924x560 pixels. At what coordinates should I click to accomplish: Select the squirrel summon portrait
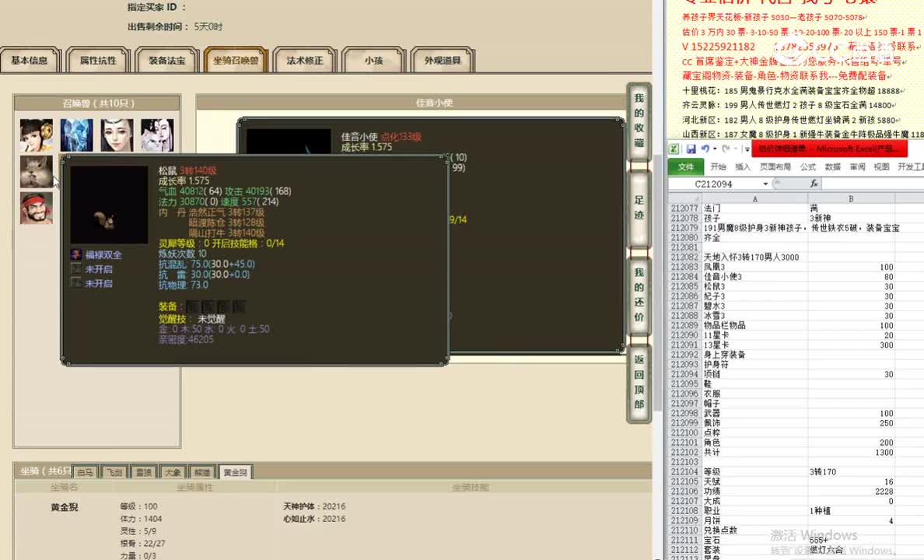tap(37, 172)
